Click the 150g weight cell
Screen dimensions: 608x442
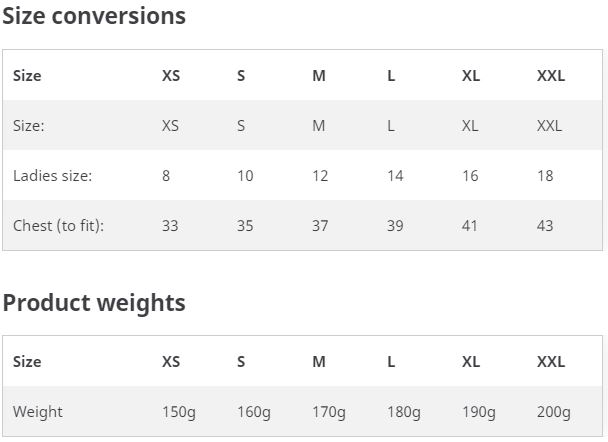(179, 412)
